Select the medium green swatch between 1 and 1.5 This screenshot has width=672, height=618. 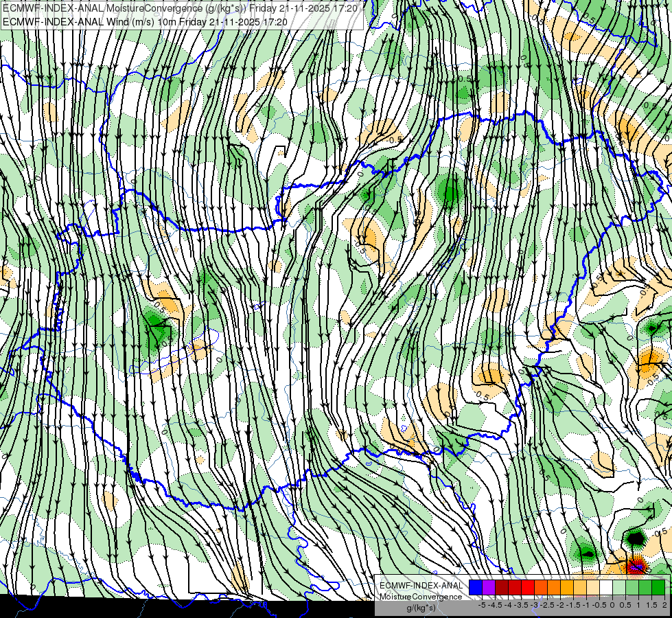point(645,588)
